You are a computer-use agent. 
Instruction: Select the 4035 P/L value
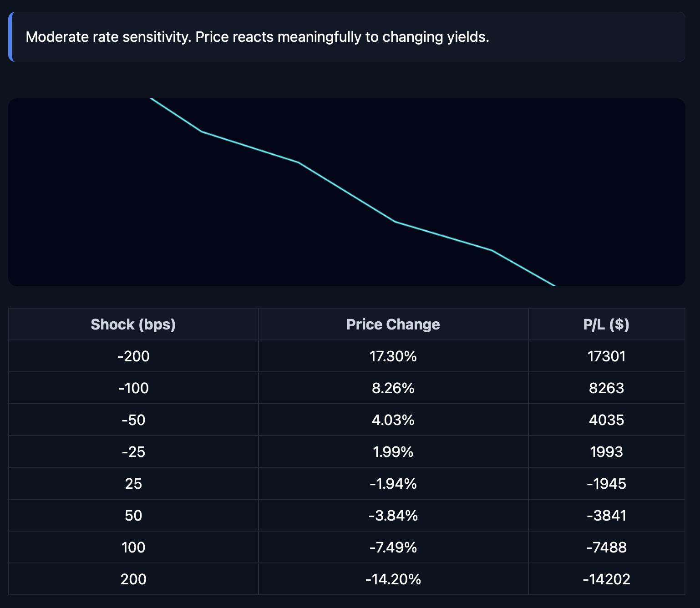click(606, 420)
